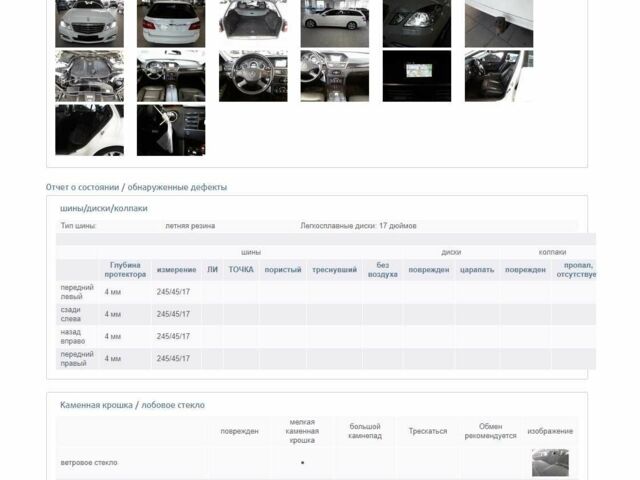Click 'Трескаться' column header
The width and height of the screenshot is (640, 480).
tap(428, 431)
